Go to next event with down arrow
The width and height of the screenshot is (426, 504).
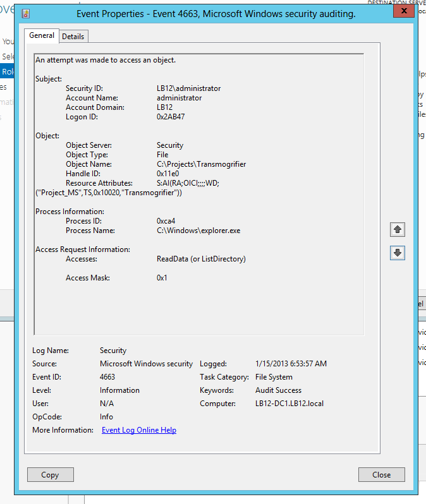397,253
